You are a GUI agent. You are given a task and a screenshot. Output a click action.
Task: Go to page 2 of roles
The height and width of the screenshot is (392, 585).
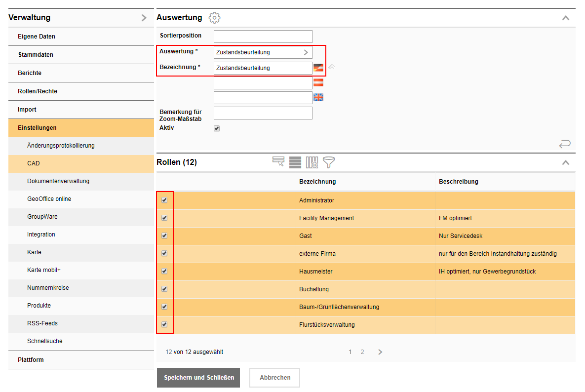click(x=362, y=352)
